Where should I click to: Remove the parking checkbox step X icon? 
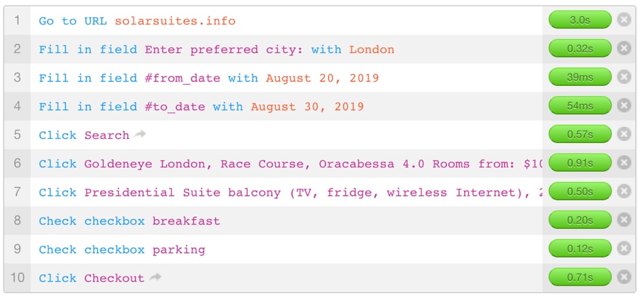pyautogui.click(x=624, y=249)
